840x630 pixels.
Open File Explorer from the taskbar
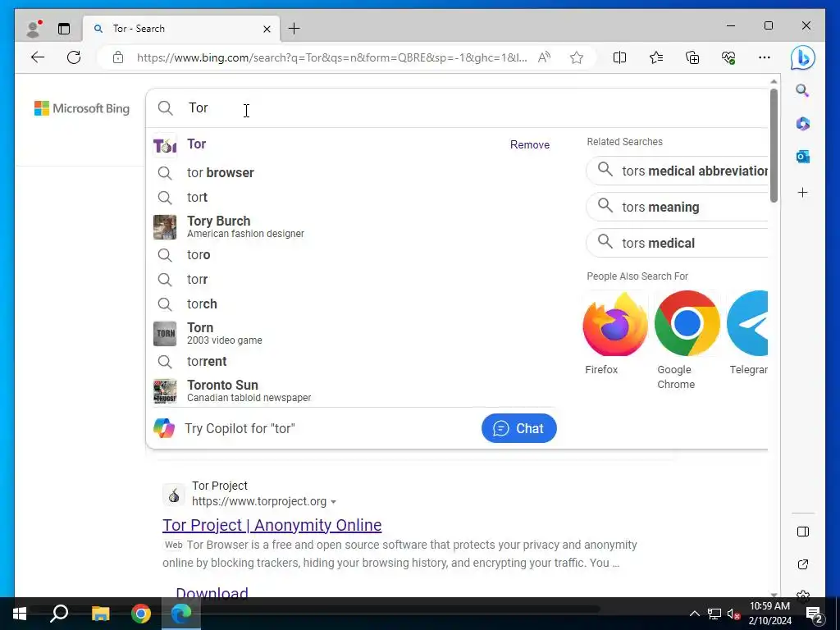(100, 614)
